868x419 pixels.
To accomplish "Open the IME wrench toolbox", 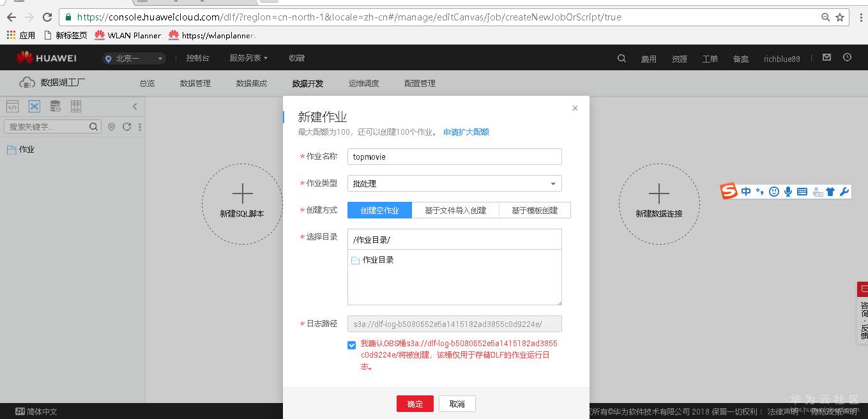I will coord(844,191).
